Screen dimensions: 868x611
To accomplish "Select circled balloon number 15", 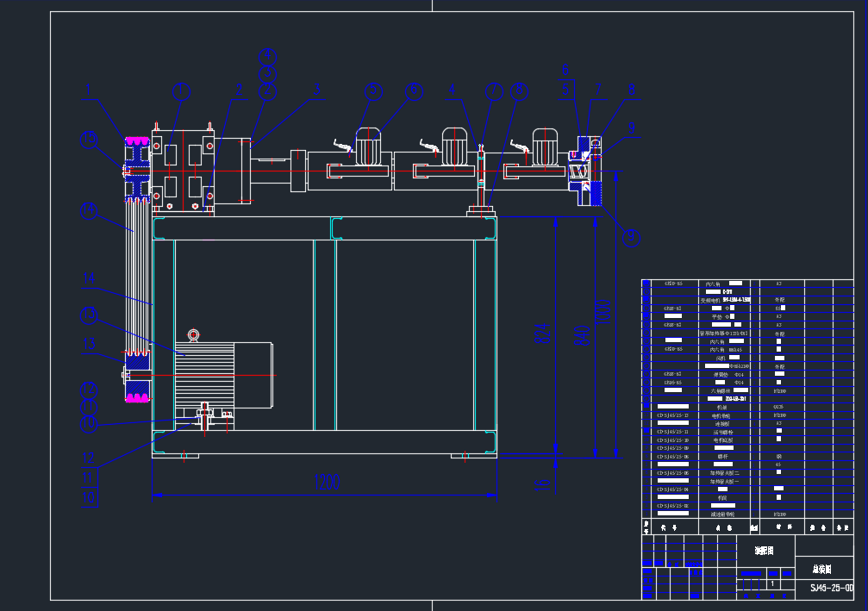I will [89, 140].
